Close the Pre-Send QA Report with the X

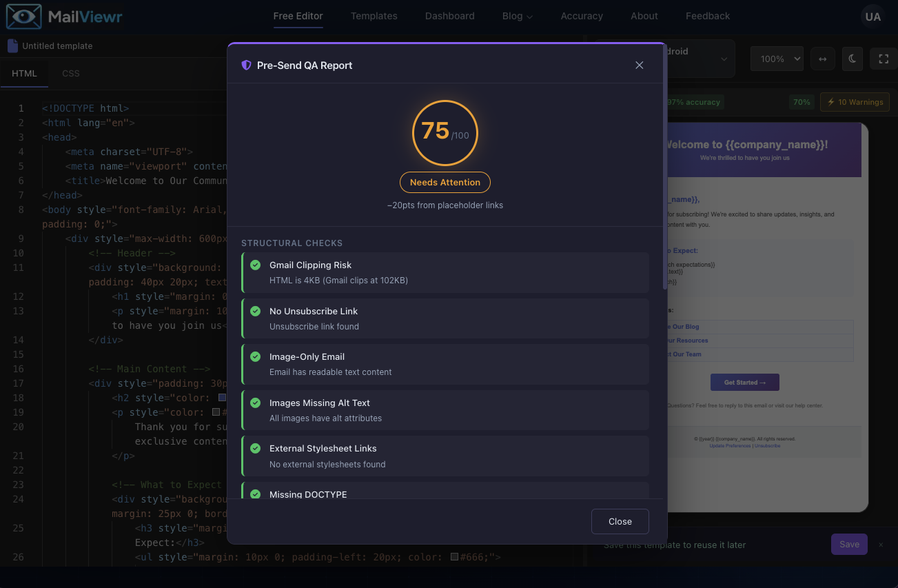pos(640,65)
